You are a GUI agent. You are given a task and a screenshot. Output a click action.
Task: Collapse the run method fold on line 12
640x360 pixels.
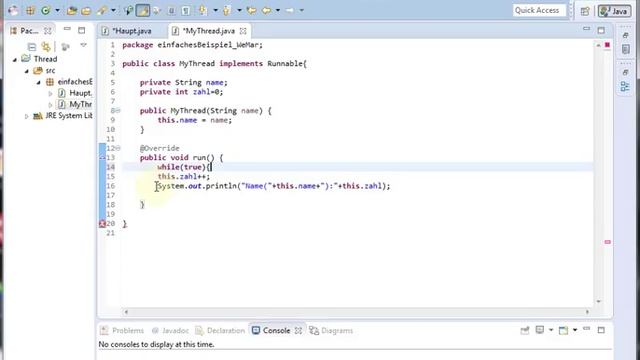pyautogui.click(x=118, y=148)
